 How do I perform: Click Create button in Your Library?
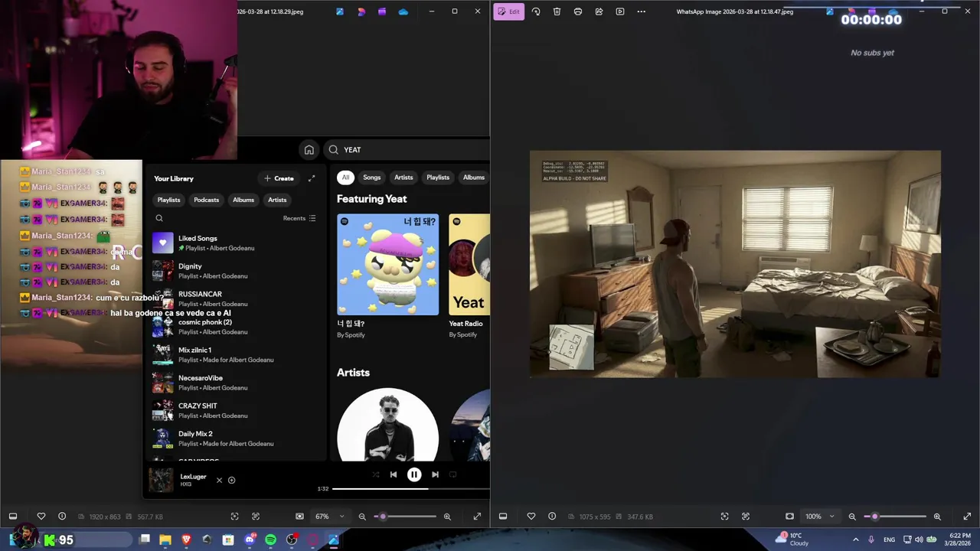click(279, 178)
